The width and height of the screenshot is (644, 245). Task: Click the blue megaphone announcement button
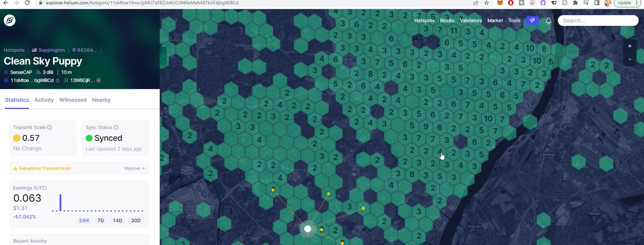click(532, 20)
